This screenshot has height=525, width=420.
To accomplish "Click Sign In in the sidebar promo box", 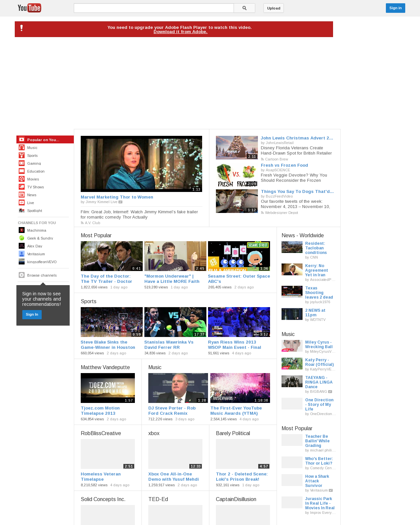I will pyautogui.click(x=32, y=314).
